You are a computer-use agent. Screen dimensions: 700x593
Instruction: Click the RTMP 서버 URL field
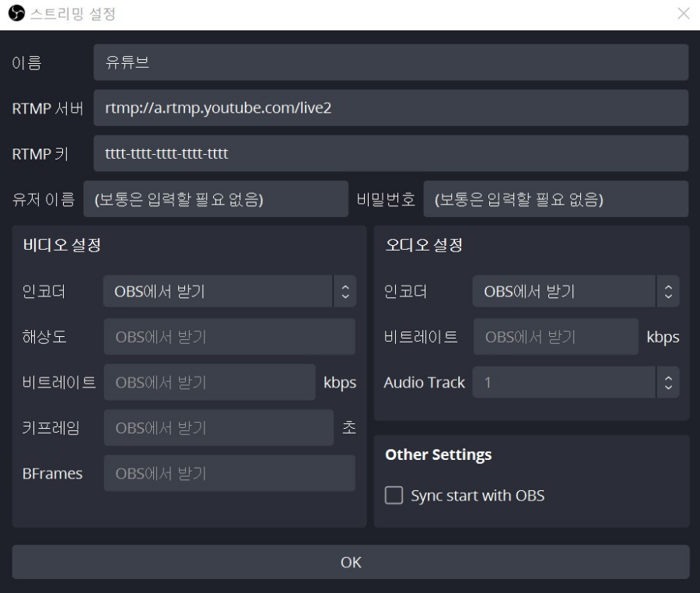390,107
